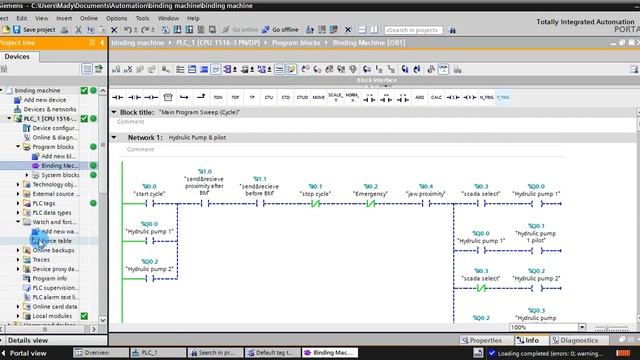Insert CTUD counter from favorites
Image resolution: width=640 pixels, height=360 pixels.
click(x=302, y=98)
